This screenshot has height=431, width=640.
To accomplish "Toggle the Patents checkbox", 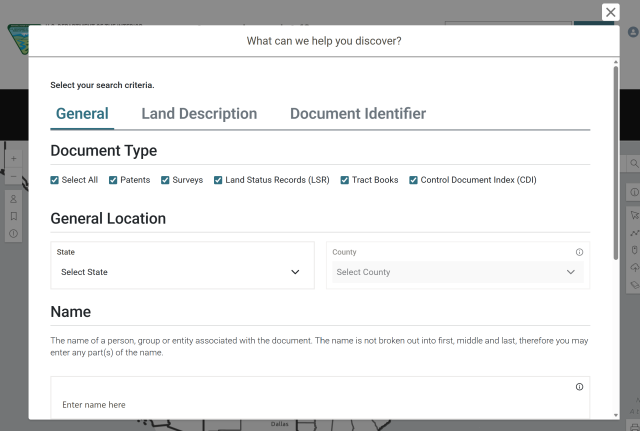I will (113, 180).
